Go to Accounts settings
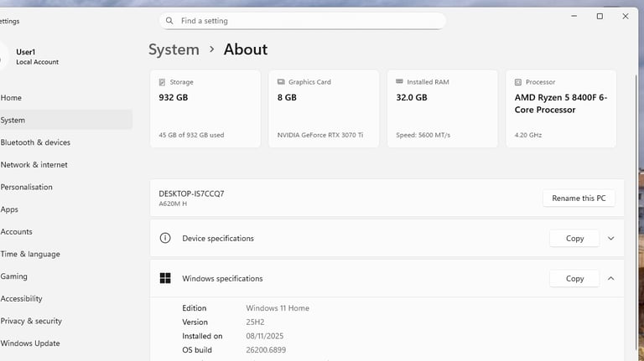The image size is (644, 361). [65, 231]
